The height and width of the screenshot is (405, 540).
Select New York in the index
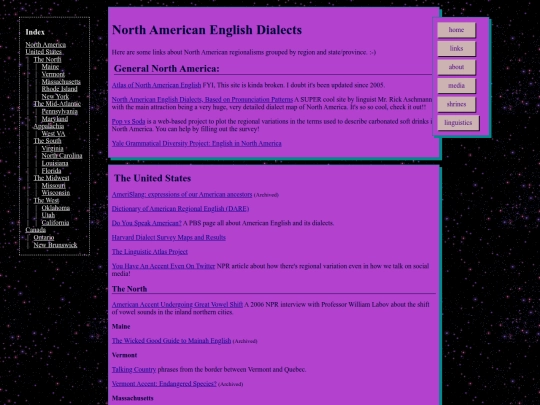(x=55, y=96)
